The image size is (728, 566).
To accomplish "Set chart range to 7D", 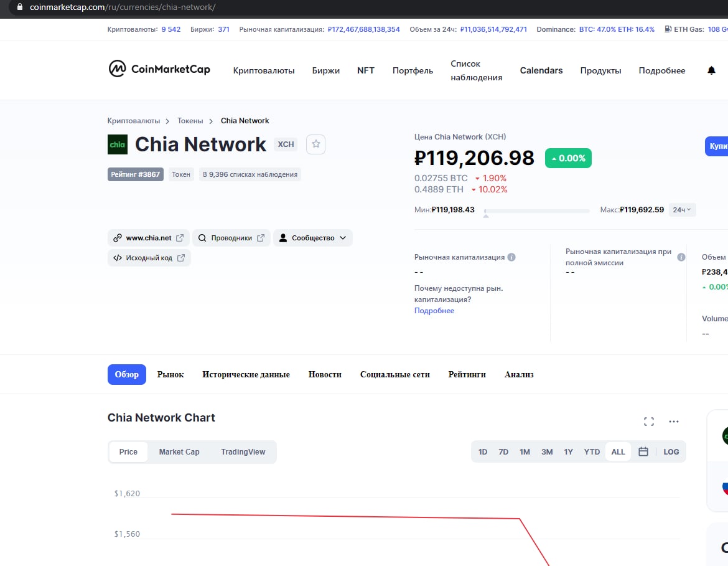I will [503, 451].
